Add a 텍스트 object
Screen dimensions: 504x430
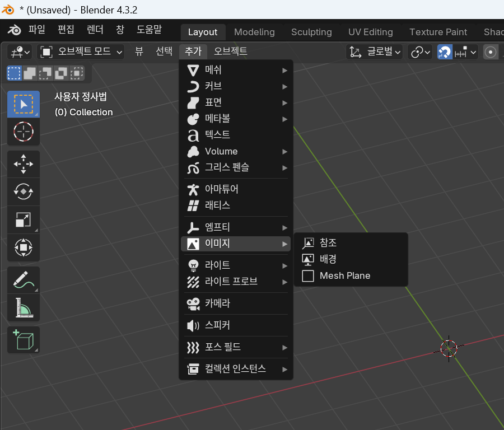pyautogui.click(x=236, y=135)
